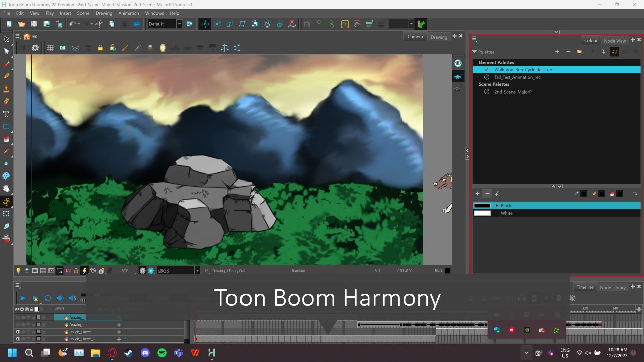Screen dimensions: 644x362
Task: Open the Timeline view hamburger menu
Action: click(x=17, y=286)
